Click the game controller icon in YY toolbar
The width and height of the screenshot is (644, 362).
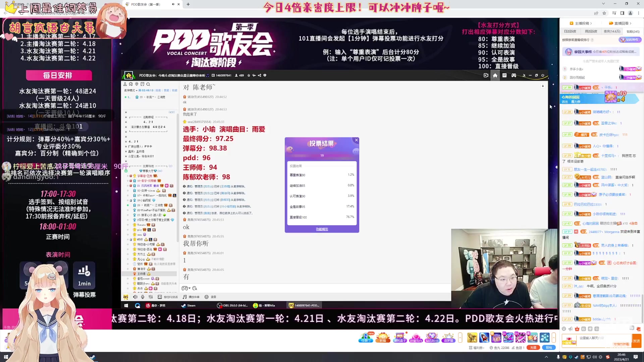click(x=514, y=75)
